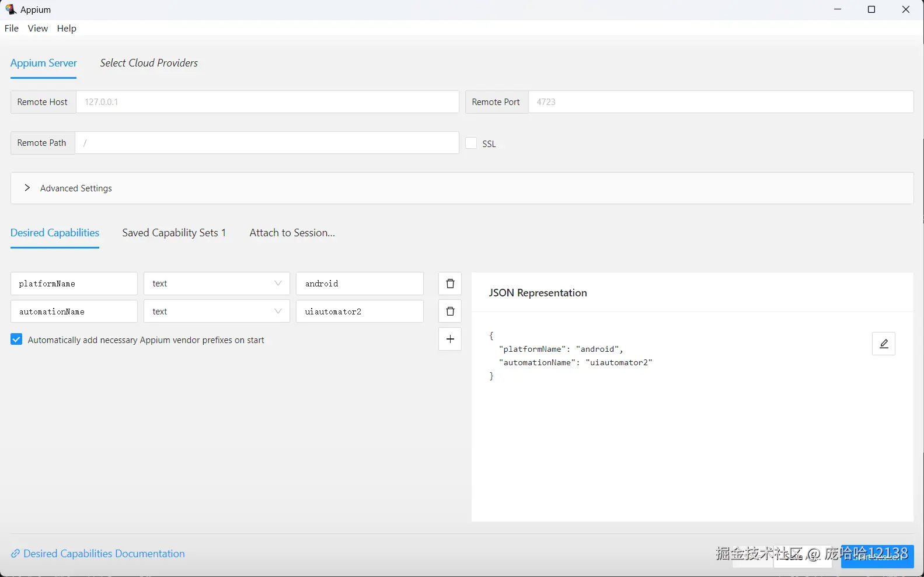
Task: Open the Help menu
Action: pyautogui.click(x=67, y=28)
